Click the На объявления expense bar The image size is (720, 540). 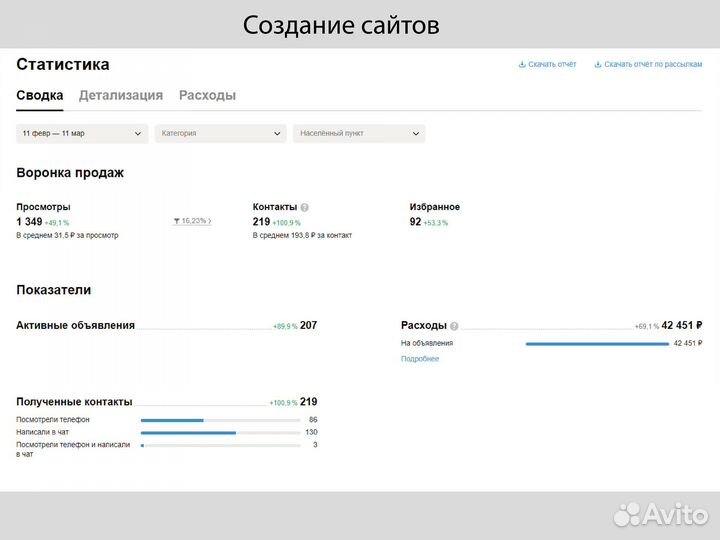[597, 344]
